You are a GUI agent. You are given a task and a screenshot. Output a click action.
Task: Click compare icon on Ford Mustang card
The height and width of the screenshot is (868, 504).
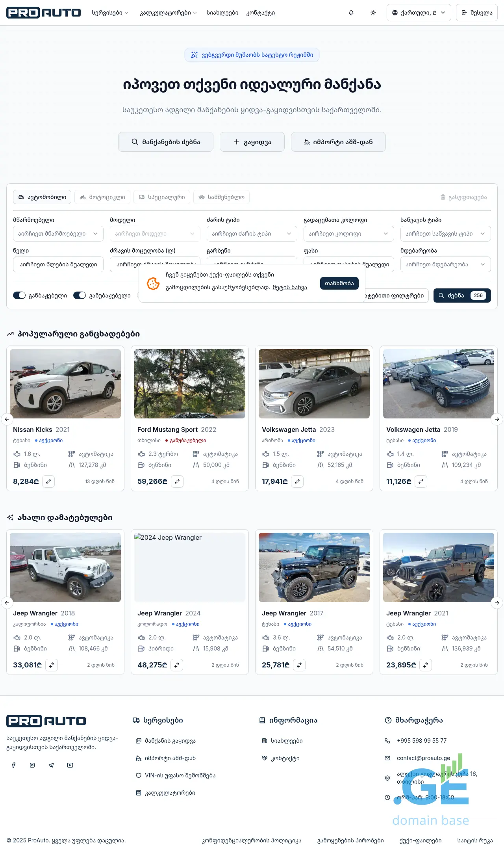(177, 481)
